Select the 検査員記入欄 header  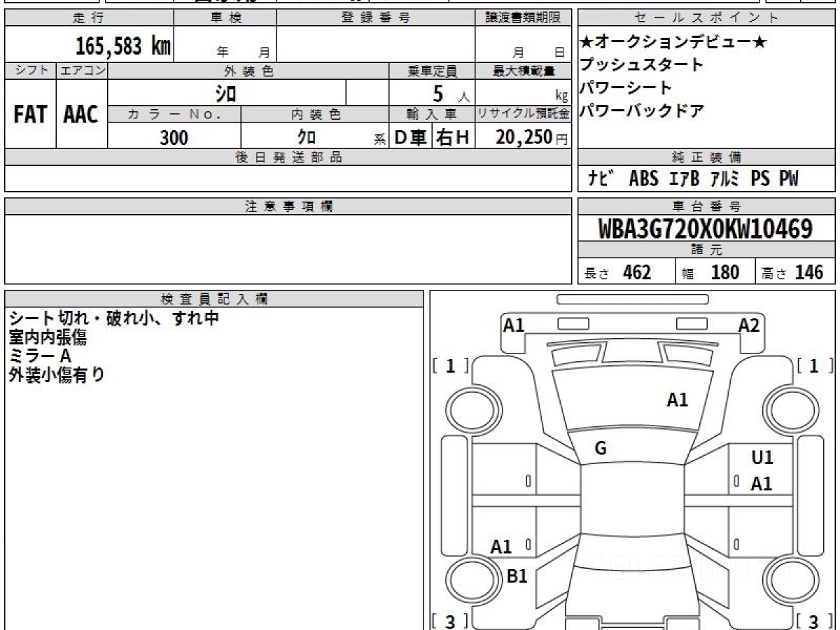pyautogui.click(x=214, y=299)
